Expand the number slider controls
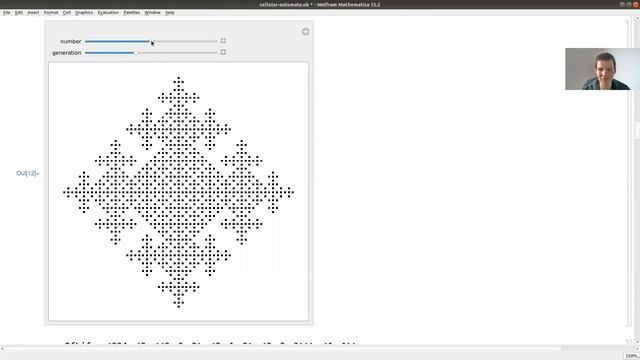 [x=223, y=41]
